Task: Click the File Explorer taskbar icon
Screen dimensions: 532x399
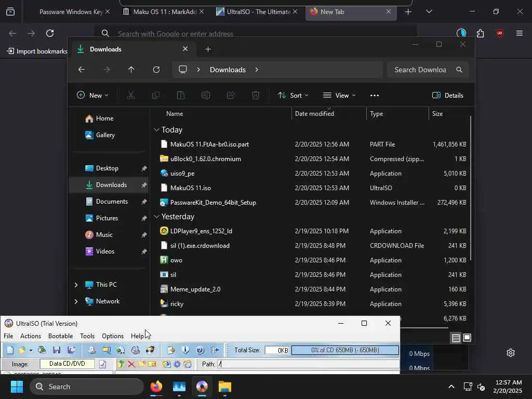Action: [224, 387]
